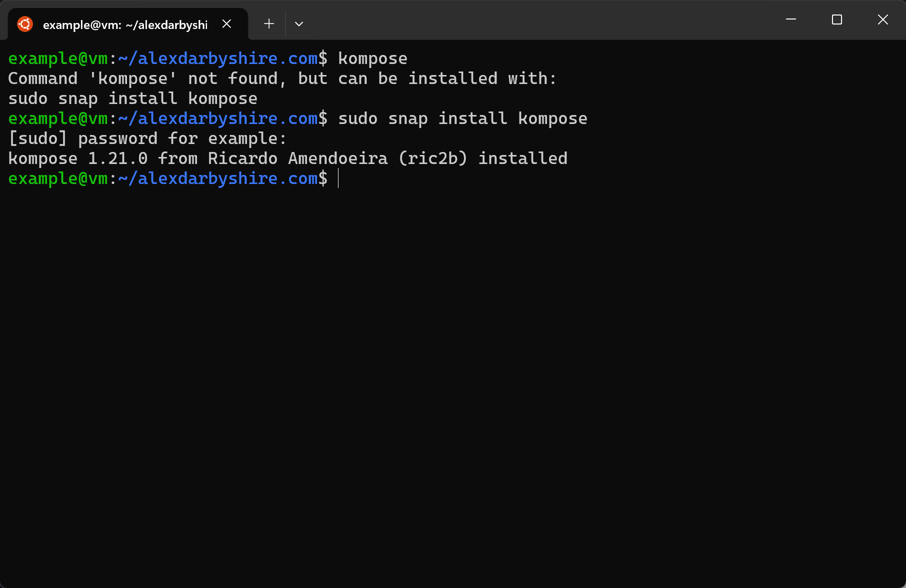The image size is (906, 588).
Task: Maximize the terminal window
Action: coord(837,19)
